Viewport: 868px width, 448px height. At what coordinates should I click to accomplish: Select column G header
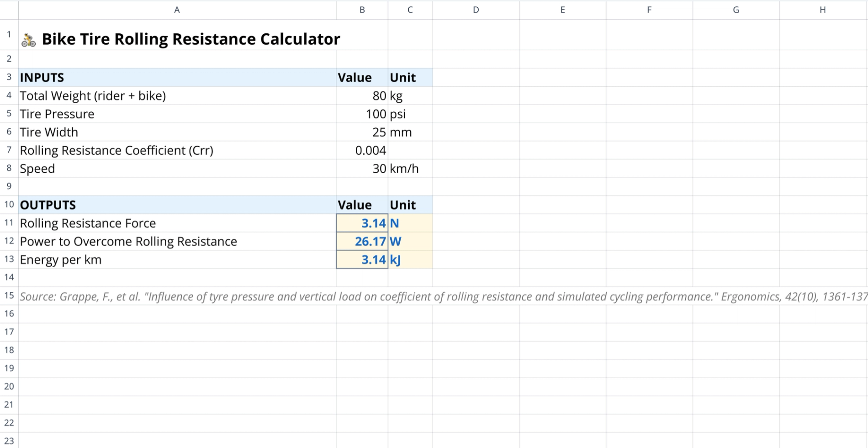tap(736, 10)
